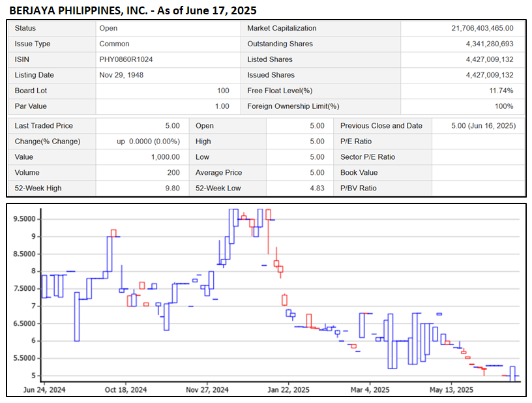Image resolution: width=532 pixels, height=403 pixels.
Task: Select the 'P/E Ratio' label
Action: coord(356,142)
